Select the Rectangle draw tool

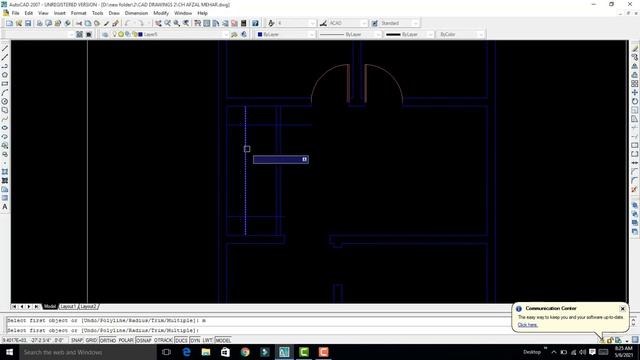[x=5, y=84]
